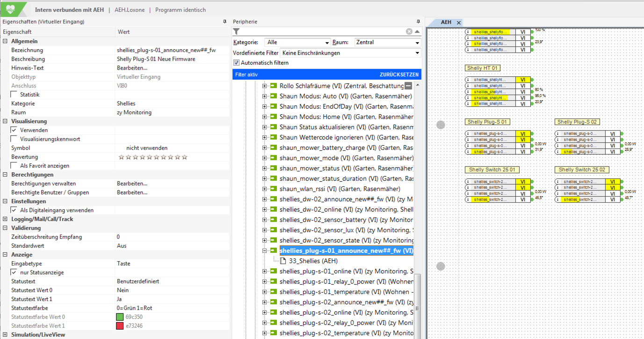Click the green arrow icon of shaun_wlan_rssi
This screenshot has width=644, height=339.
click(x=274, y=189)
